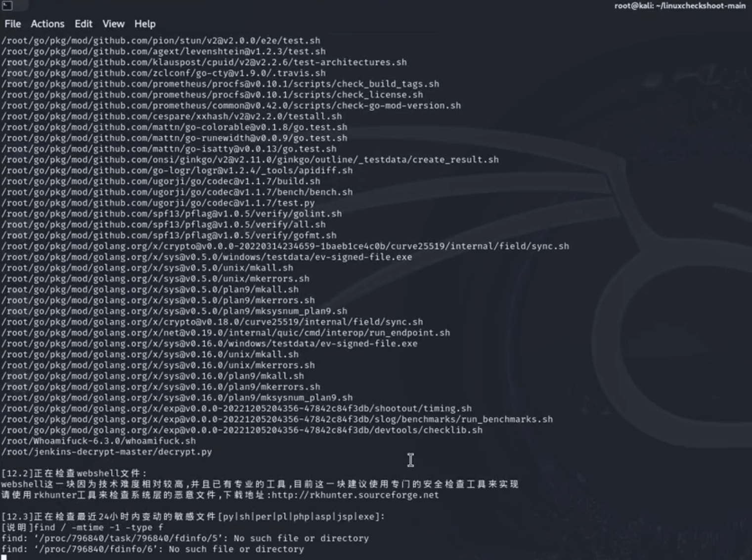The image size is (752, 560).
Task: Select the net@v0.19.0 run_endpoint.sh line
Action: 226,333
